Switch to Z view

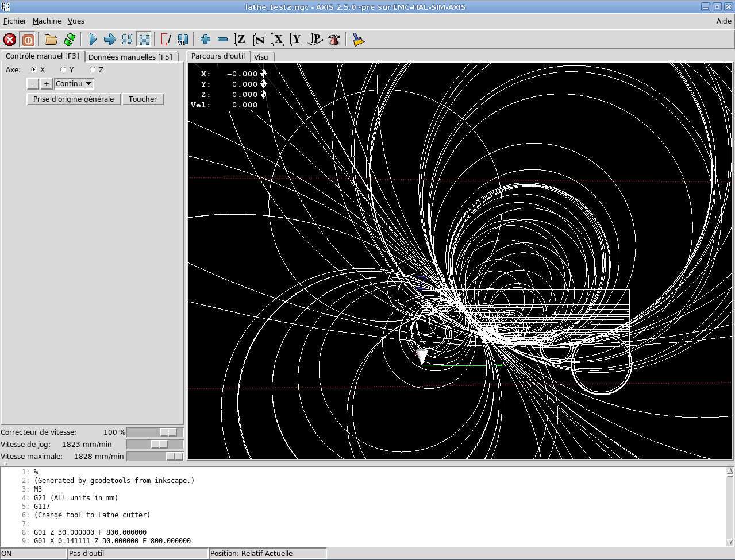coord(241,40)
